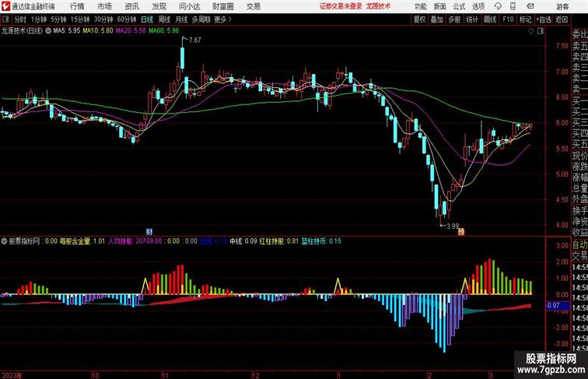Open the 功能 menu
The image size is (588, 379).
pos(420,6)
